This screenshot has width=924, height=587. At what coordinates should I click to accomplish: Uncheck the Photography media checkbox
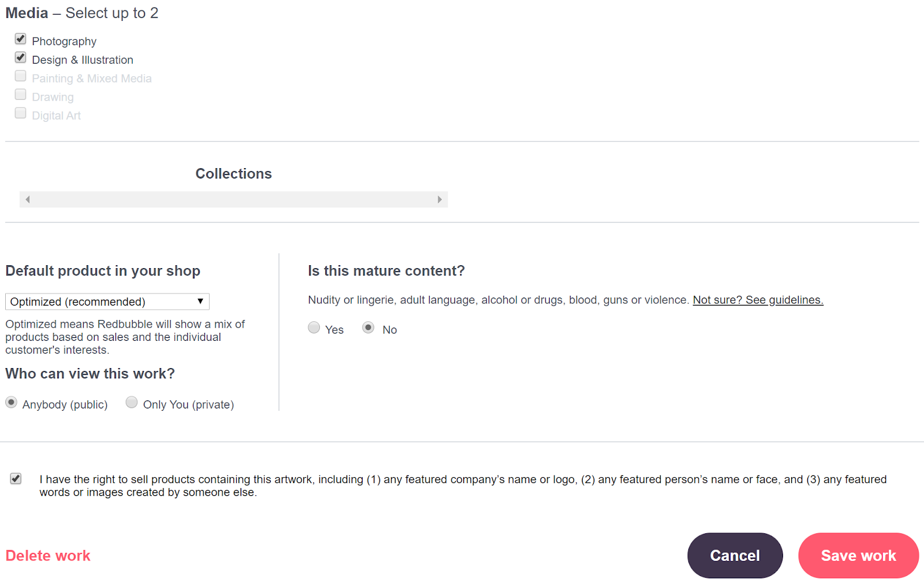tap(21, 39)
